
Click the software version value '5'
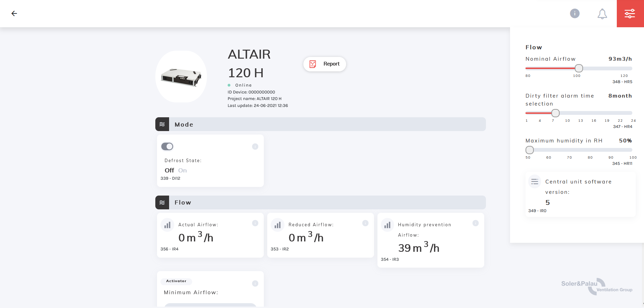pos(548,202)
